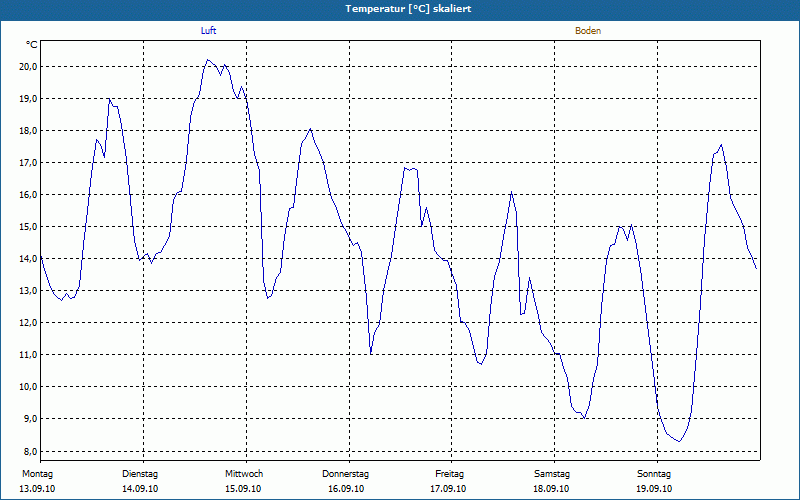
Task: Click the date 15.09.10
Action: 243,489
